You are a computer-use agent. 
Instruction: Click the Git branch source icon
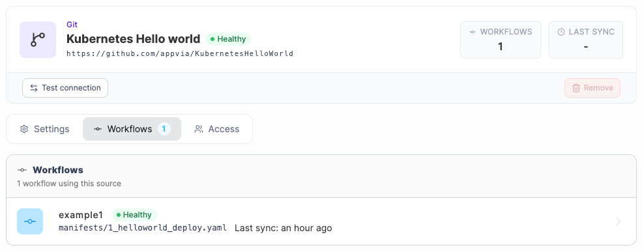click(x=38, y=40)
